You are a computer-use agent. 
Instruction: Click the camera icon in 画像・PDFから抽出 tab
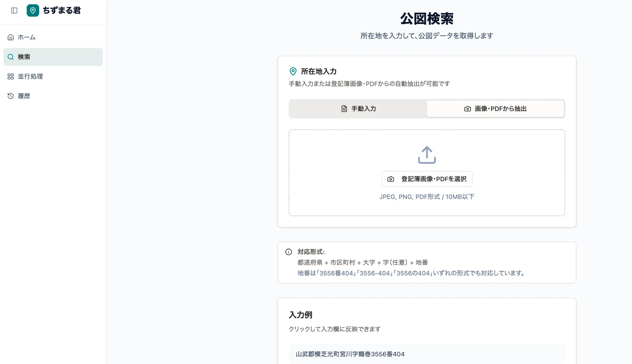[x=468, y=109]
